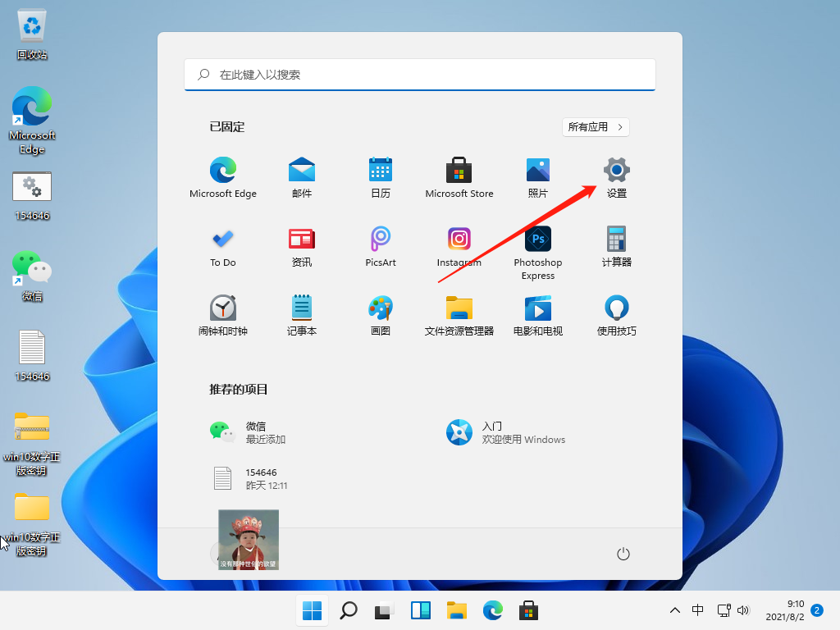This screenshot has width=840, height=630.
Task: Open taskbar search magnifier
Action: point(349,610)
